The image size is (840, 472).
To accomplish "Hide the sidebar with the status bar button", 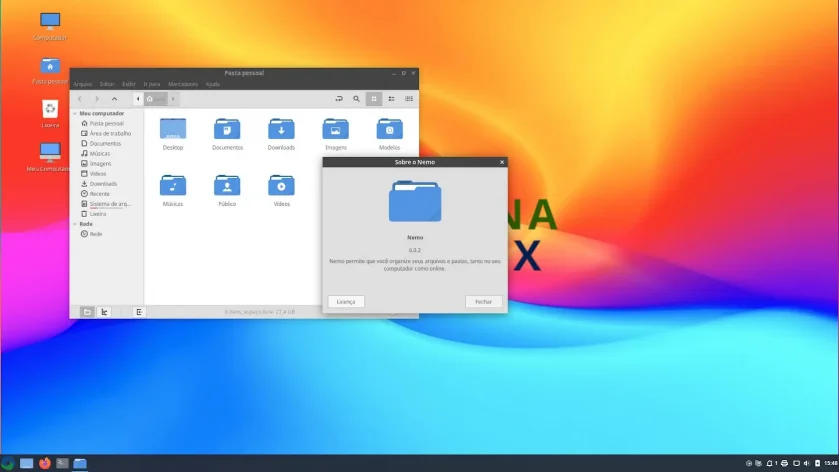I will (139, 312).
